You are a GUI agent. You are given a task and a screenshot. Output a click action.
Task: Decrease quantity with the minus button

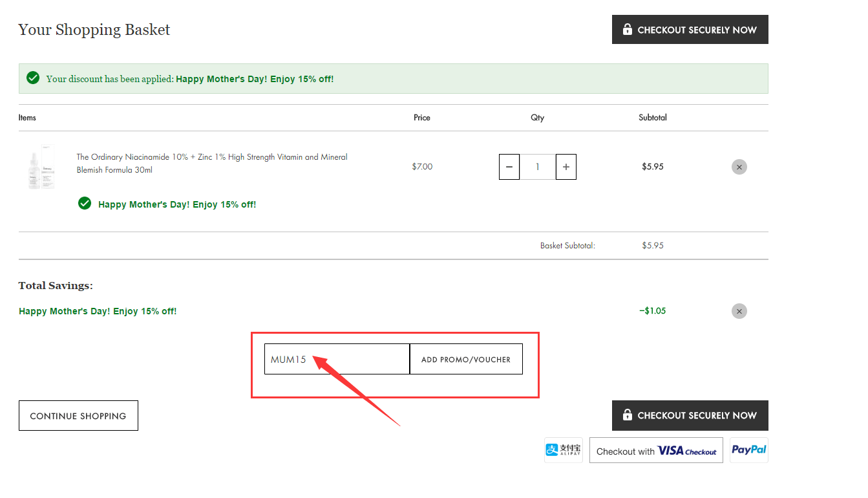point(509,167)
